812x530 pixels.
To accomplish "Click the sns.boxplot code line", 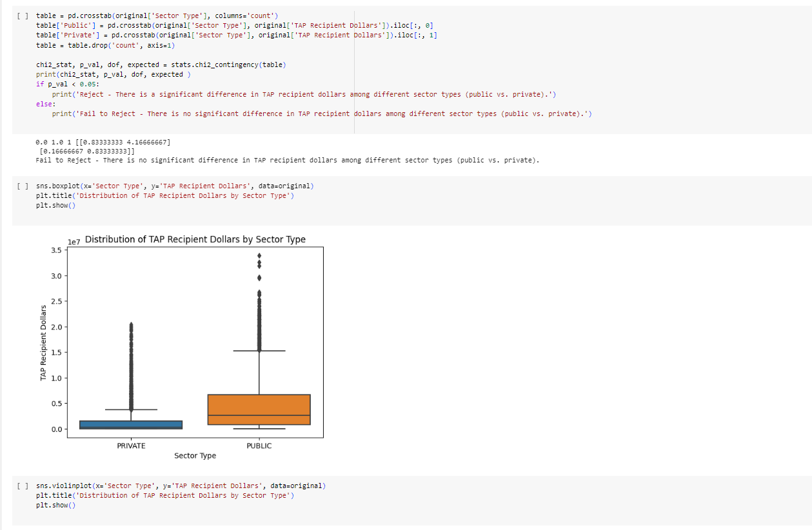I will (x=174, y=186).
